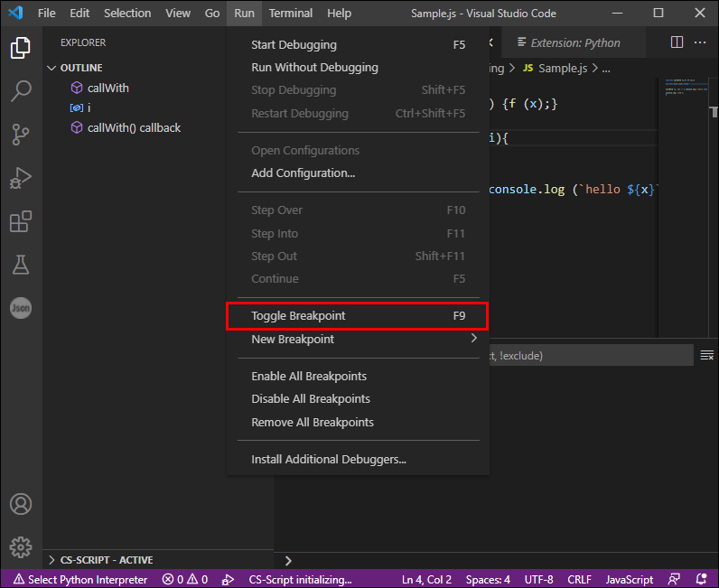
Task: Click the Json extension icon
Action: click(21, 308)
